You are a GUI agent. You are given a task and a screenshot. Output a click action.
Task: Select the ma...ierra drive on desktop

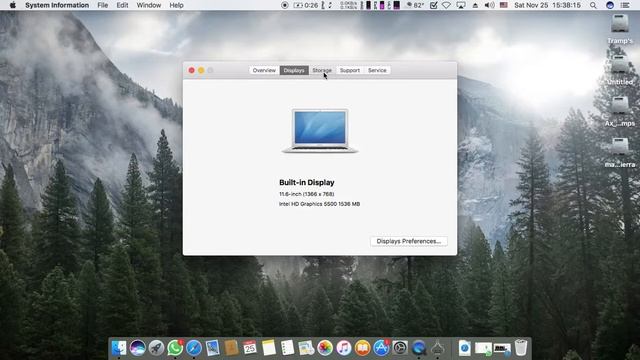620,153
